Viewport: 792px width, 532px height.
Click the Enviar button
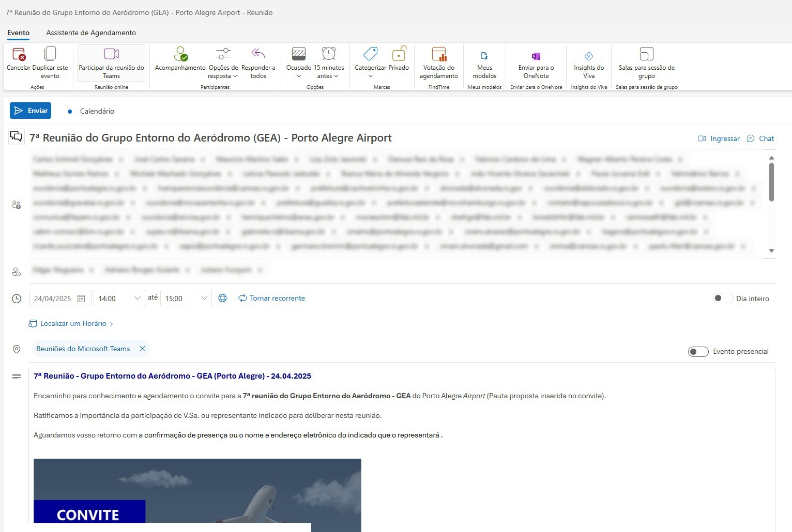(x=31, y=111)
